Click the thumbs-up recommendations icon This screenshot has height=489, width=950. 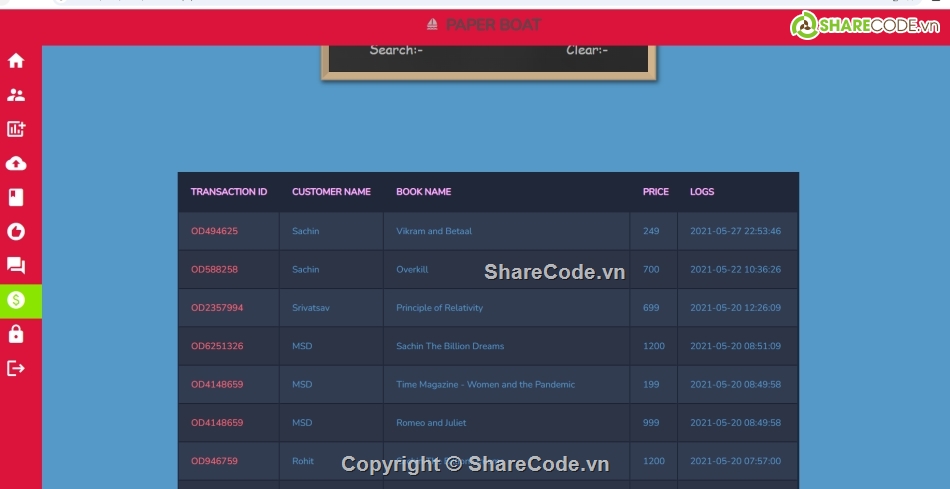pos(16,231)
